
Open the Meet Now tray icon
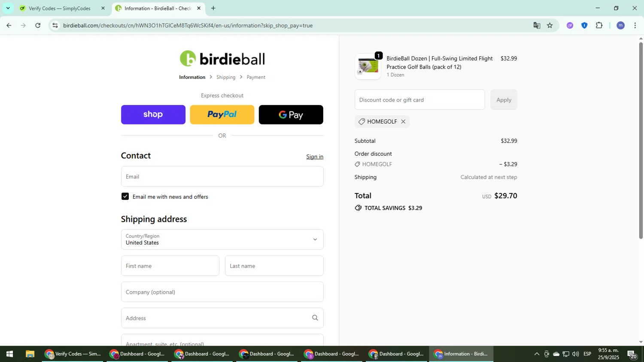547,354
